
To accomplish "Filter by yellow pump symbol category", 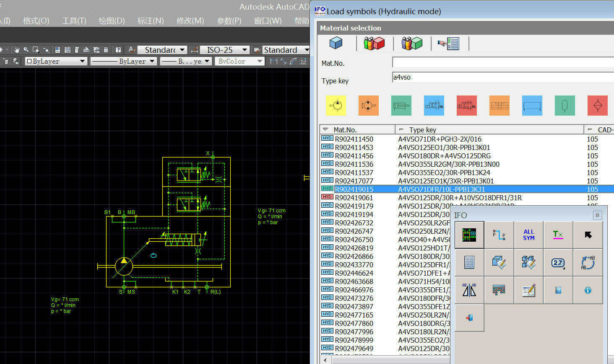I will coord(336,106).
